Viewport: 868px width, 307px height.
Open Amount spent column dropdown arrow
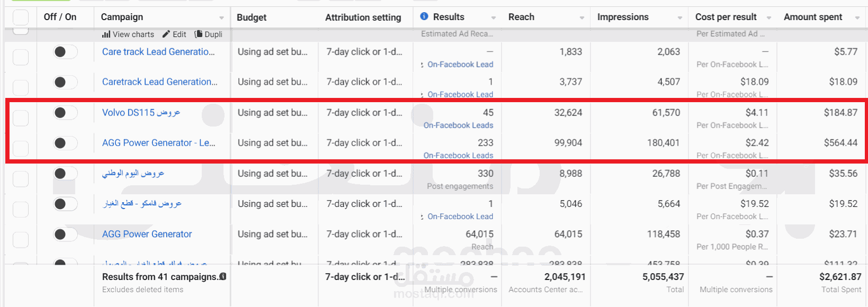[x=857, y=17]
